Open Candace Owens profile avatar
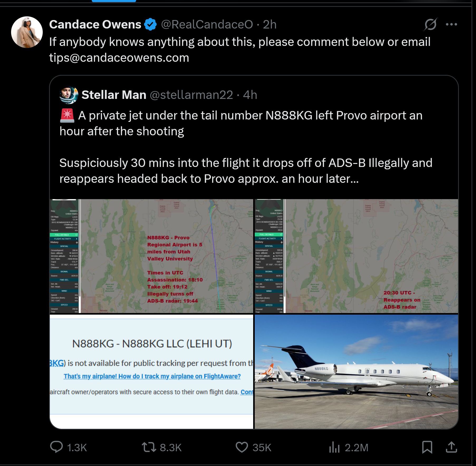 tap(27, 32)
